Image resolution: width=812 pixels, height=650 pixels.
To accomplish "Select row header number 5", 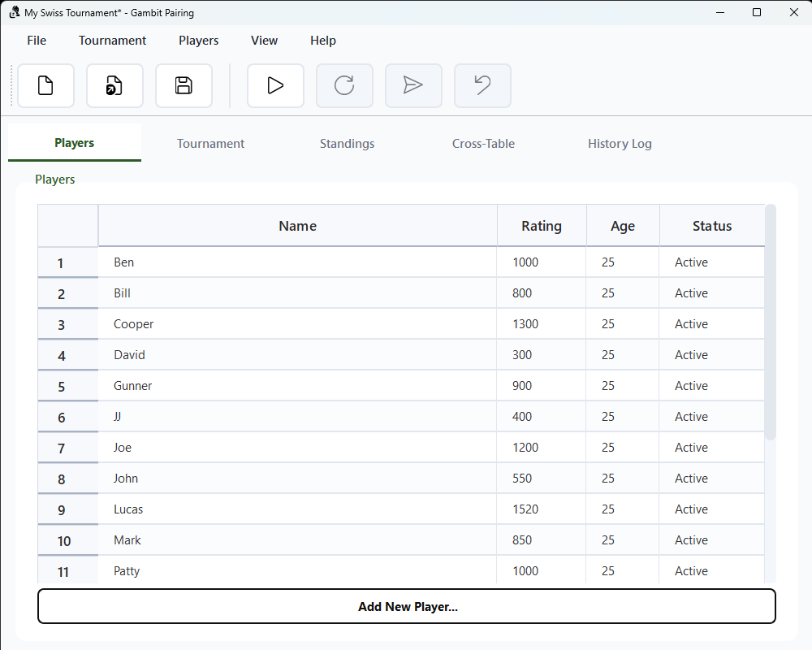I will pyautogui.click(x=68, y=386).
